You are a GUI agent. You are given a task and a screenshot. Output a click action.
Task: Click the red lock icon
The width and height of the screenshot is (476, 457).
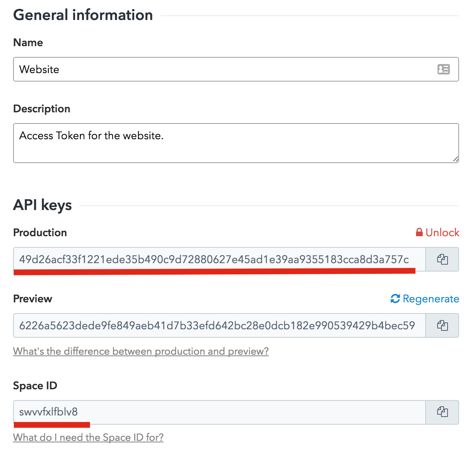pos(419,232)
